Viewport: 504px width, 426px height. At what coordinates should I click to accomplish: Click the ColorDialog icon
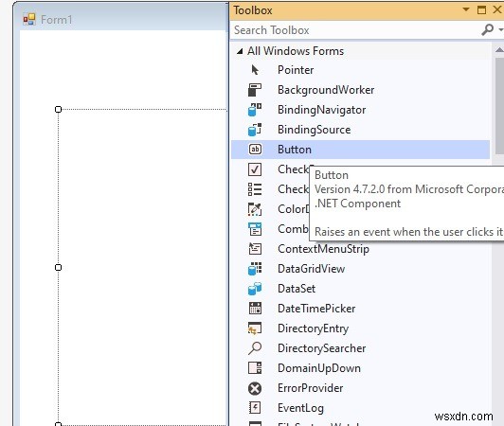255,209
